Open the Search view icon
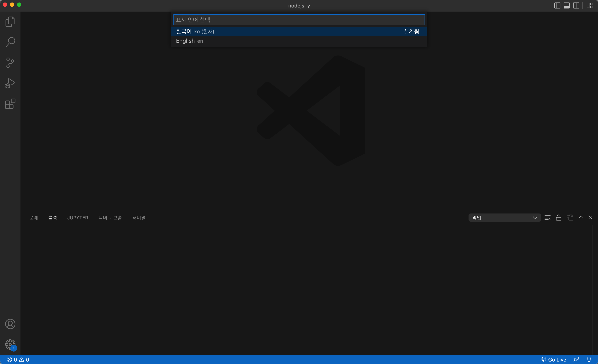Image resolution: width=598 pixels, height=364 pixels. (10, 42)
